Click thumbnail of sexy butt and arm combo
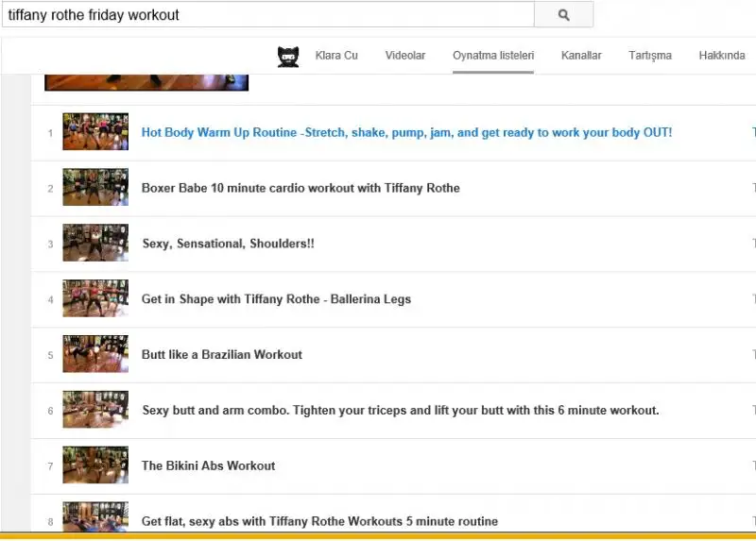The width and height of the screenshot is (756, 541). point(95,410)
